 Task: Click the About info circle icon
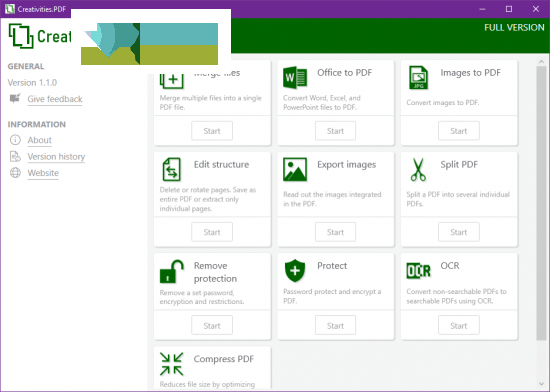coord(15,140)
